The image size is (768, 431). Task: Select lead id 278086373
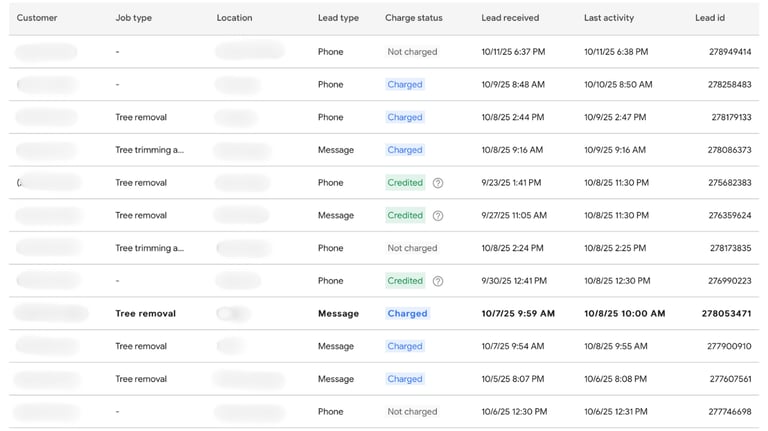tap(729, 150)
